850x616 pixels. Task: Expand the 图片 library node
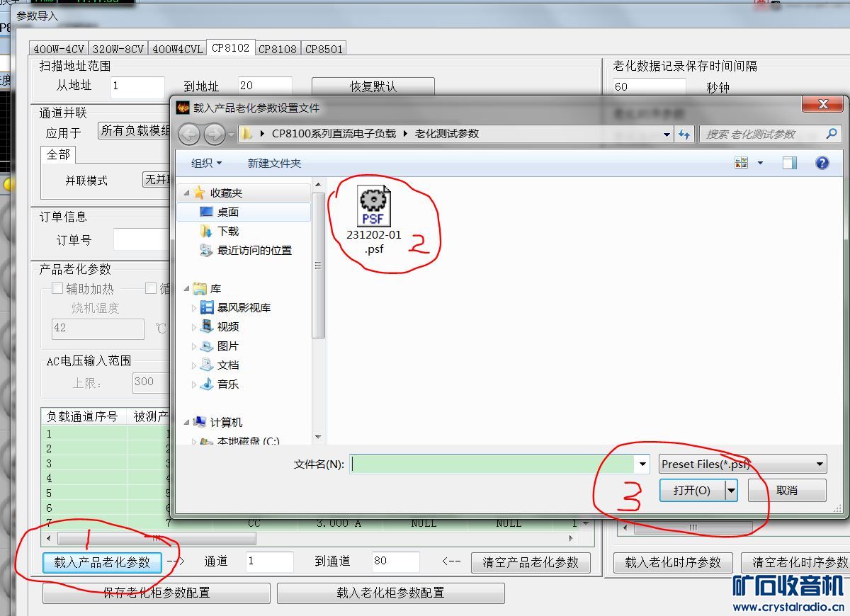(x=194, y=346)
